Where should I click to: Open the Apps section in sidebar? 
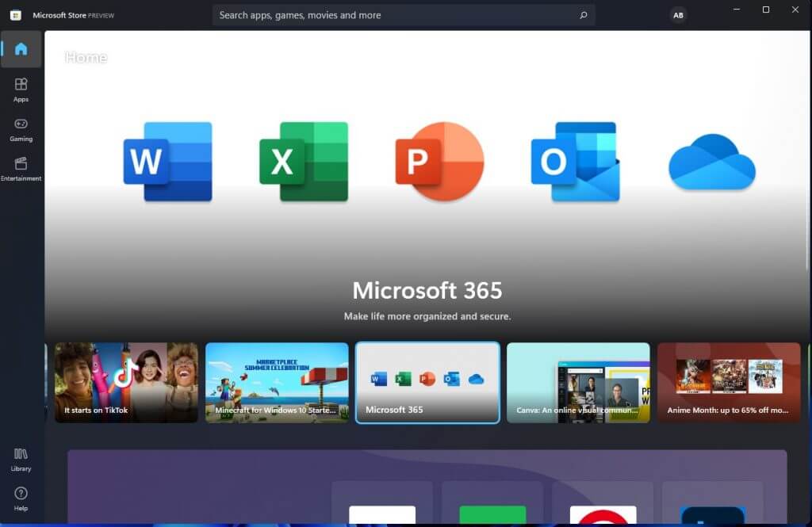point(21,90)
